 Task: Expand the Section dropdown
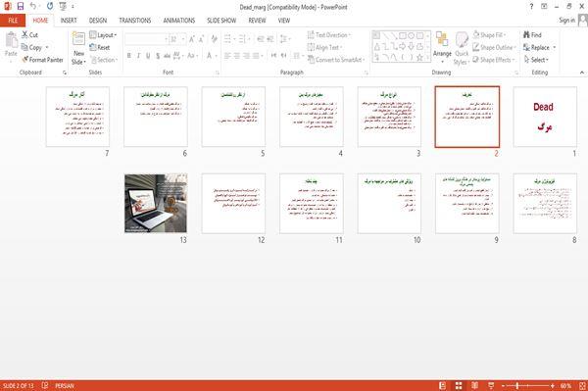pyautogui.click(x=104, y=60)
